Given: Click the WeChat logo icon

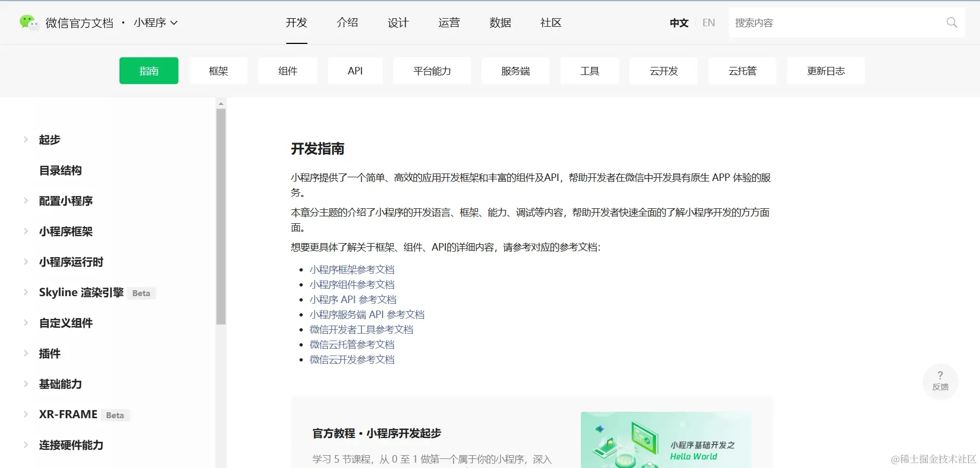Looking at the screenshot, I should 28,22.
